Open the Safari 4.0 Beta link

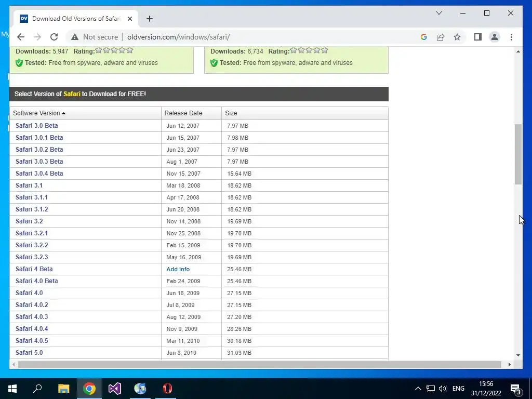[x=37, y=281]
